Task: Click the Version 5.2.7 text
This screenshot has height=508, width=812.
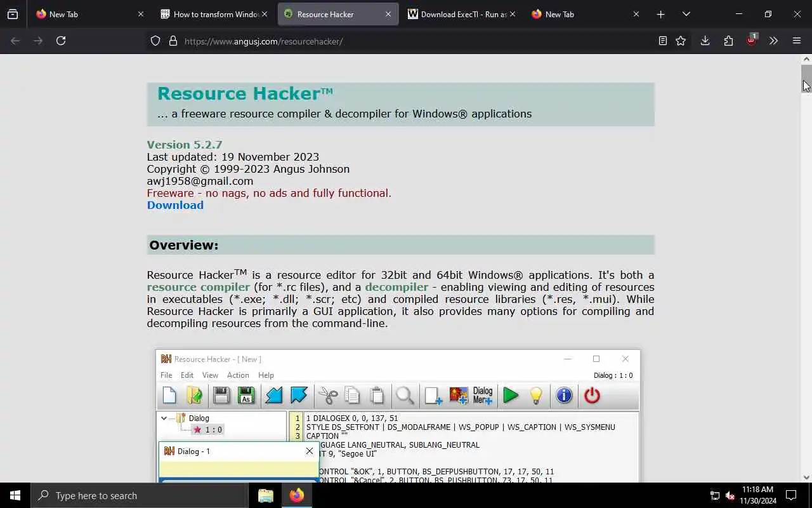Action: (x=185, y=145)
